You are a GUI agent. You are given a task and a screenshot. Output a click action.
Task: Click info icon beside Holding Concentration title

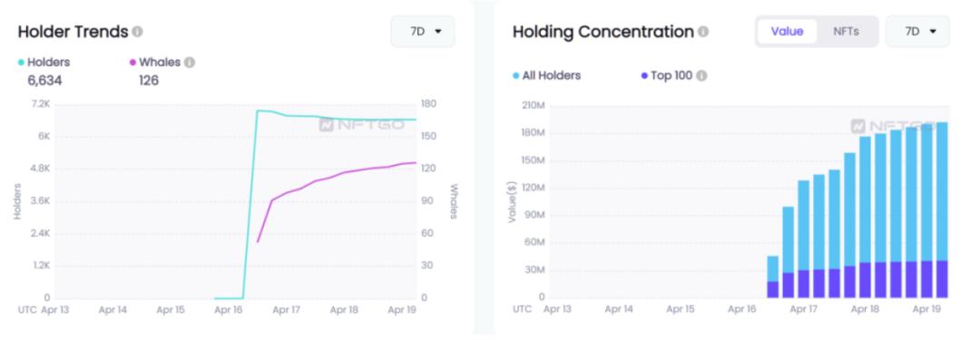(x=703, y=31)
